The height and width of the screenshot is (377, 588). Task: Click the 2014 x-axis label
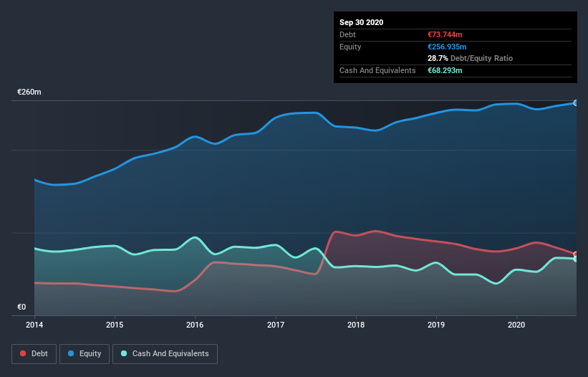click(34, 325)
